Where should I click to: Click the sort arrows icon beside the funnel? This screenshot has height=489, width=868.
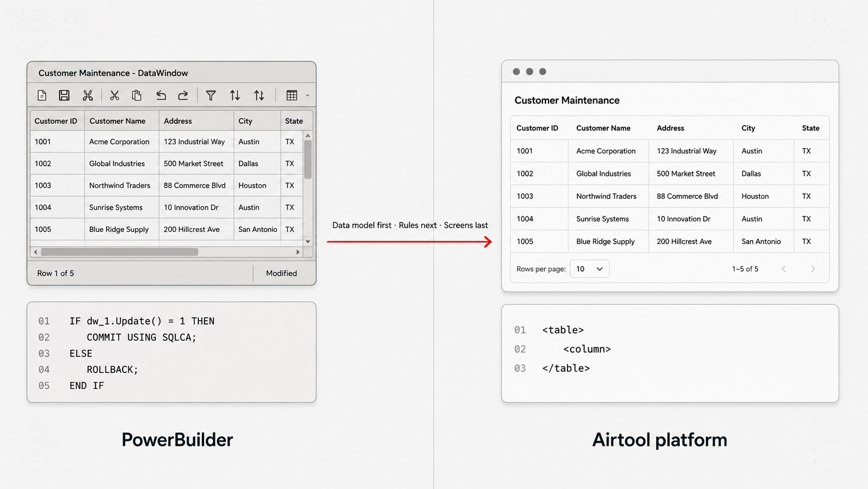coord(235,95)
